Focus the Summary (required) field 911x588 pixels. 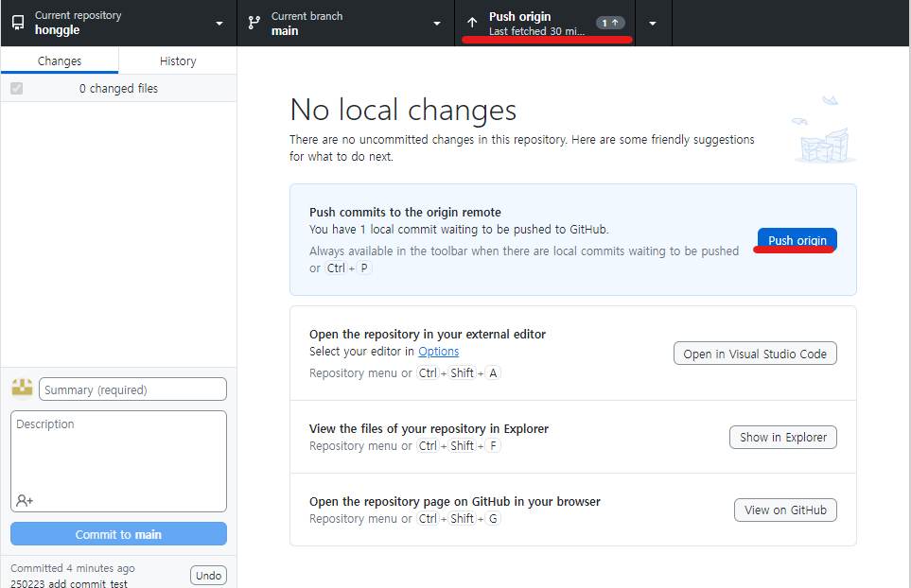click(x=132, y=389)
